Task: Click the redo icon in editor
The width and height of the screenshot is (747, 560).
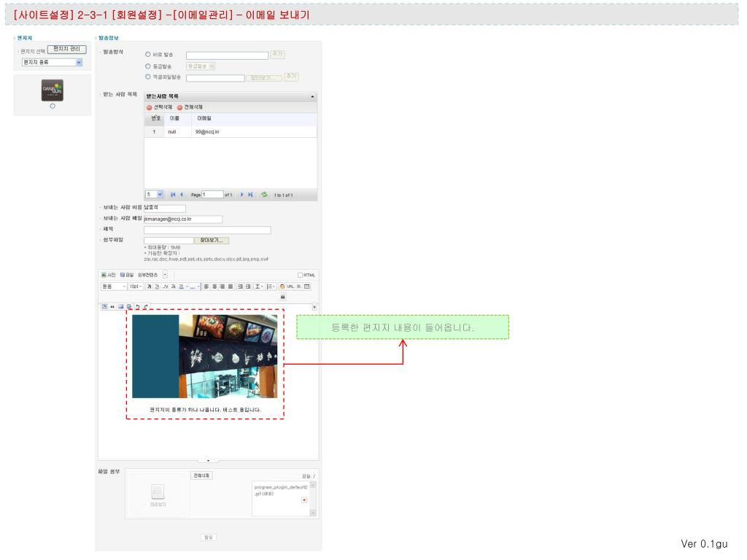Action: [x=146, y=307]
